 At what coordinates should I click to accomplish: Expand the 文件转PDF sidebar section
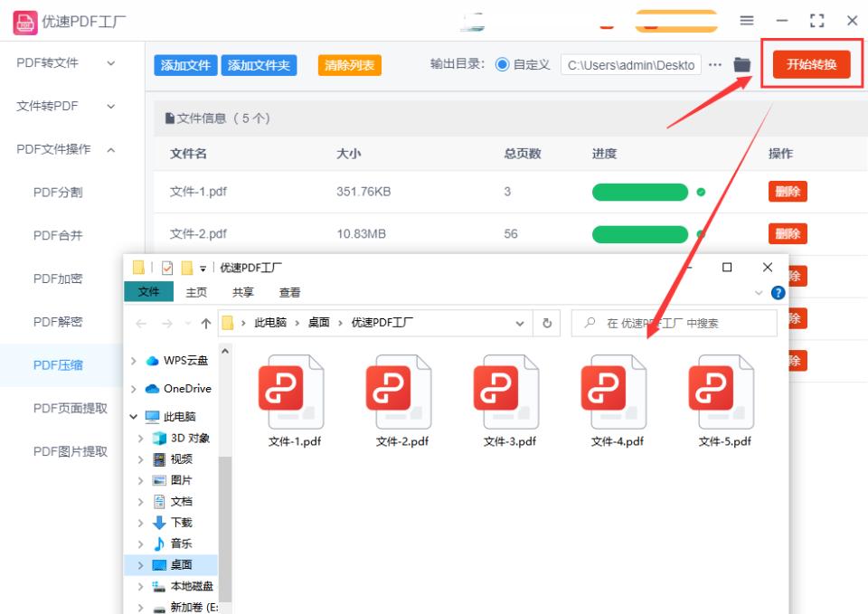click(54, 107)
